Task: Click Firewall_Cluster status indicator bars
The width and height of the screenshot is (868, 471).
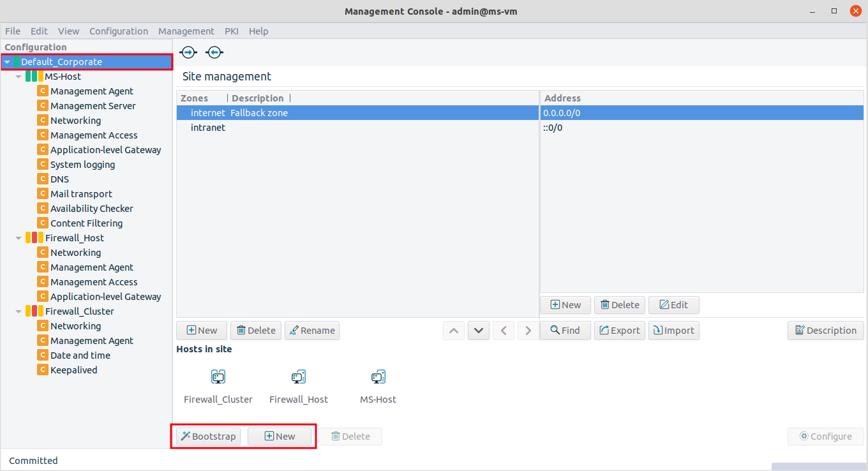Action: pyautogui.click(x=34, y=311)
